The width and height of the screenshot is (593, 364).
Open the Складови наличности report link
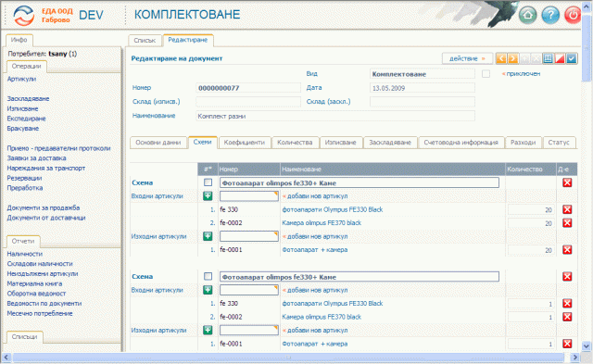pos(40,263)
